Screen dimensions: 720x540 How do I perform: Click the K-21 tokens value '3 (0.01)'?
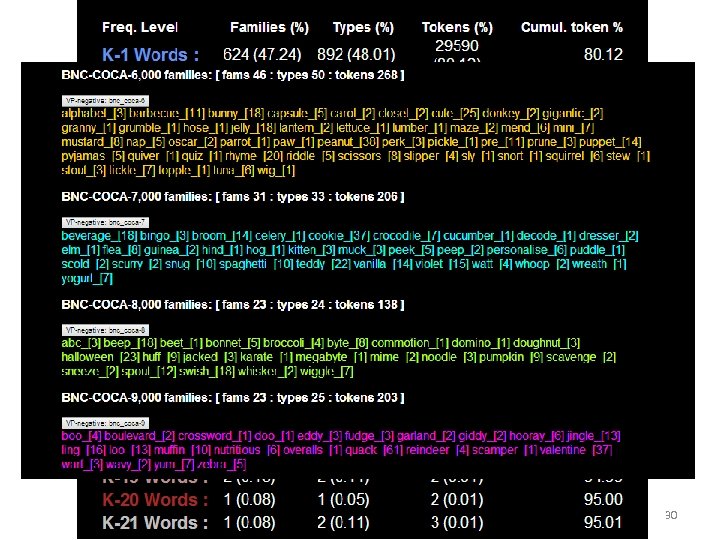(457, 523)
